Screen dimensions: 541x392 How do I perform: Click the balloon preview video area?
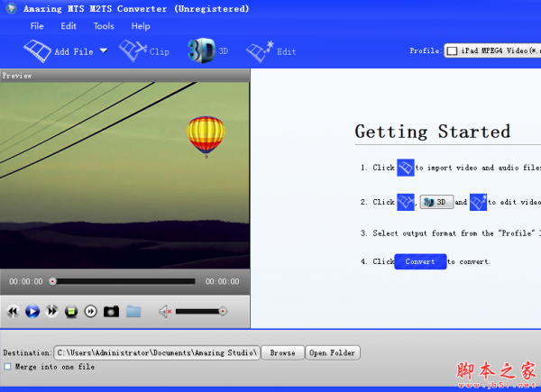pos(124,175)
